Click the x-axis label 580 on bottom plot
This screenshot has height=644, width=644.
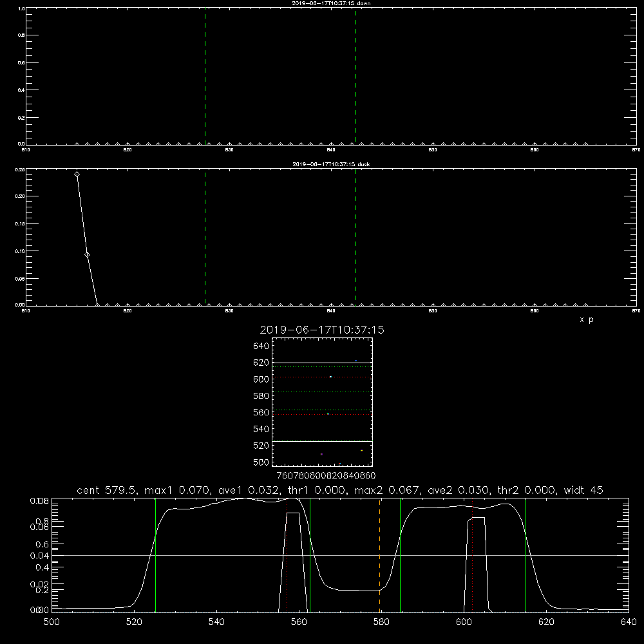(381, 622)
